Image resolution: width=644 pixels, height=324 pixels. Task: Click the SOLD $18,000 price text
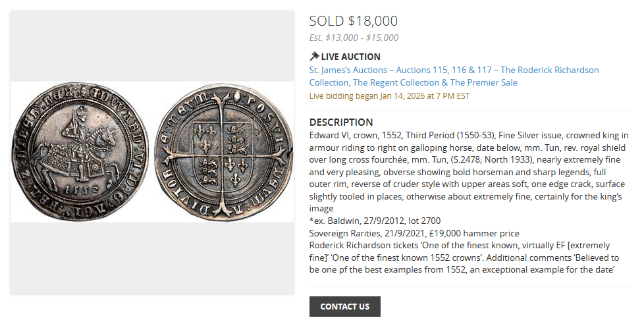[x=353, y=21]
